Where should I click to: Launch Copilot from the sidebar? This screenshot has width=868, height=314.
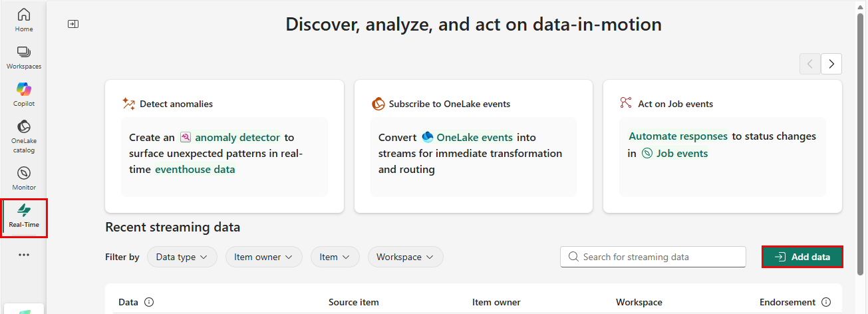coord(24,94)
